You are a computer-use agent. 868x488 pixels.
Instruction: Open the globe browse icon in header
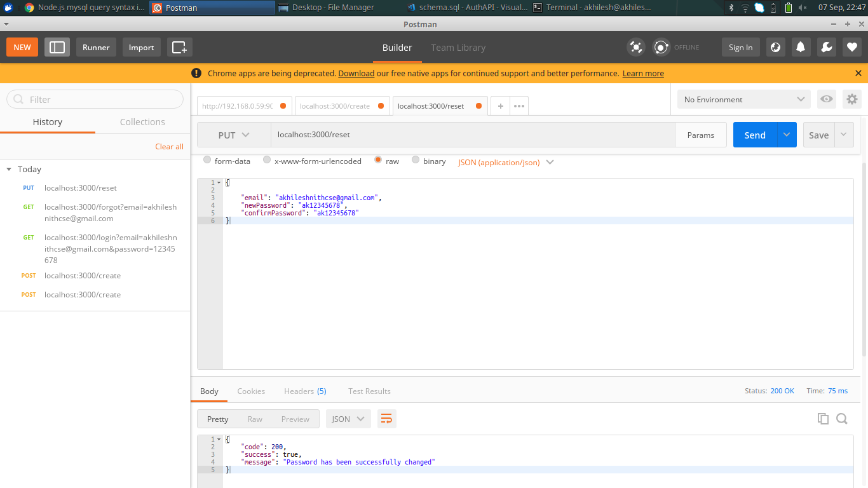[x=775, y=47]
